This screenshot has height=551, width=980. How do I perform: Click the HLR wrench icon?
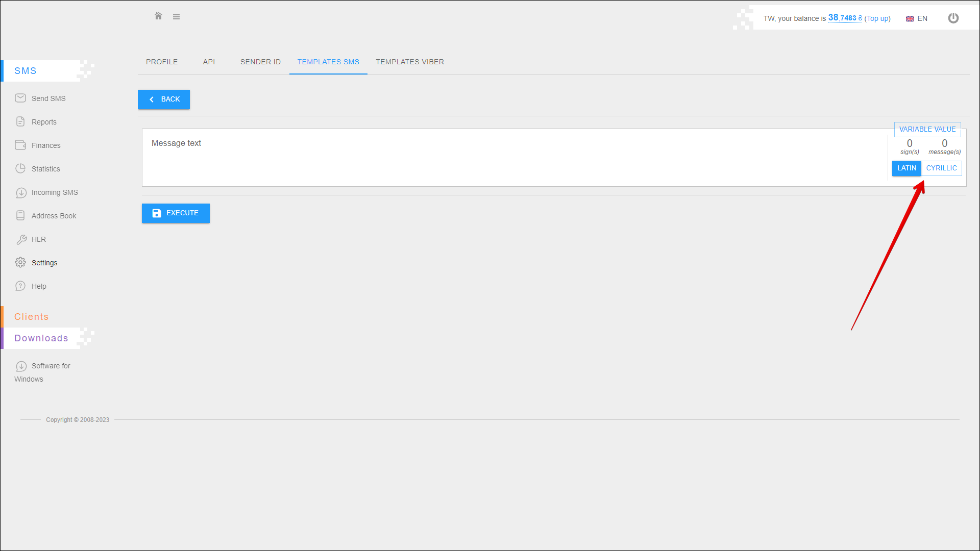point(21,239)
